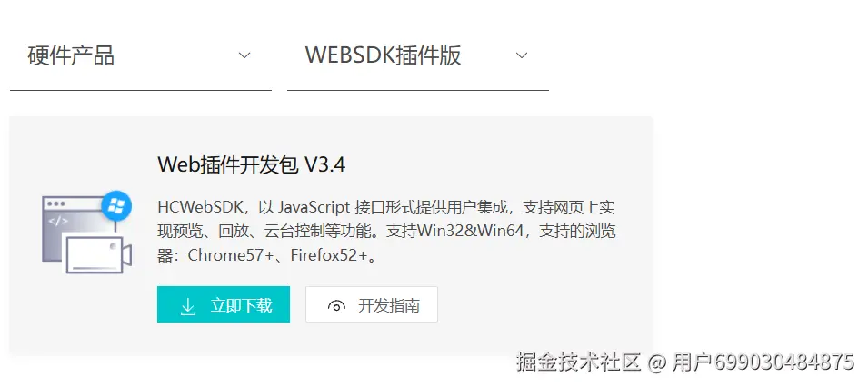Click the </> code symbol in the illustration
Viewport: 868px width, 387px height.
(58, 222)
